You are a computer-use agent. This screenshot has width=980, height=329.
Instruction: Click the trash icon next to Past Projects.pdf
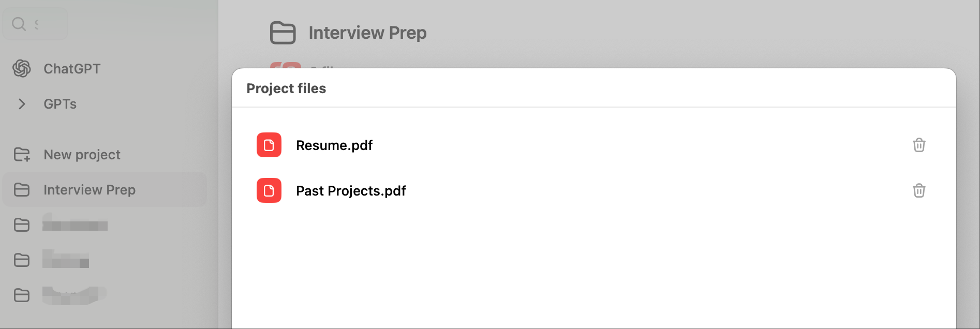(x=919, y=191)
